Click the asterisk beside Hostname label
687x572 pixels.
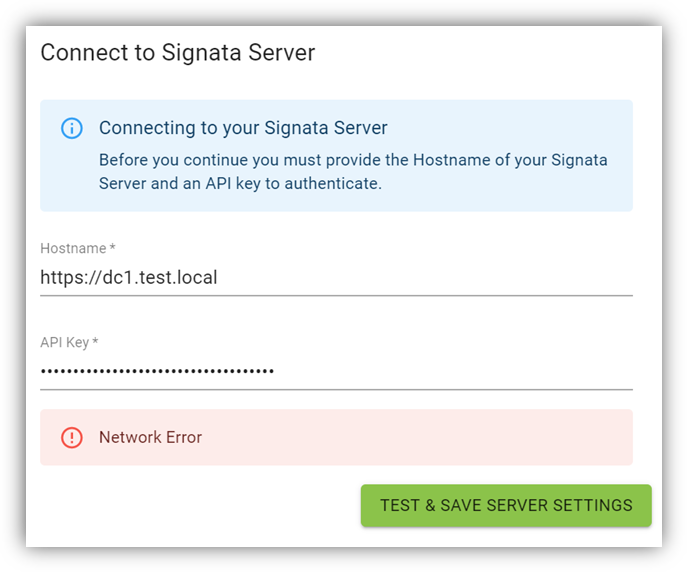[113, 248]
